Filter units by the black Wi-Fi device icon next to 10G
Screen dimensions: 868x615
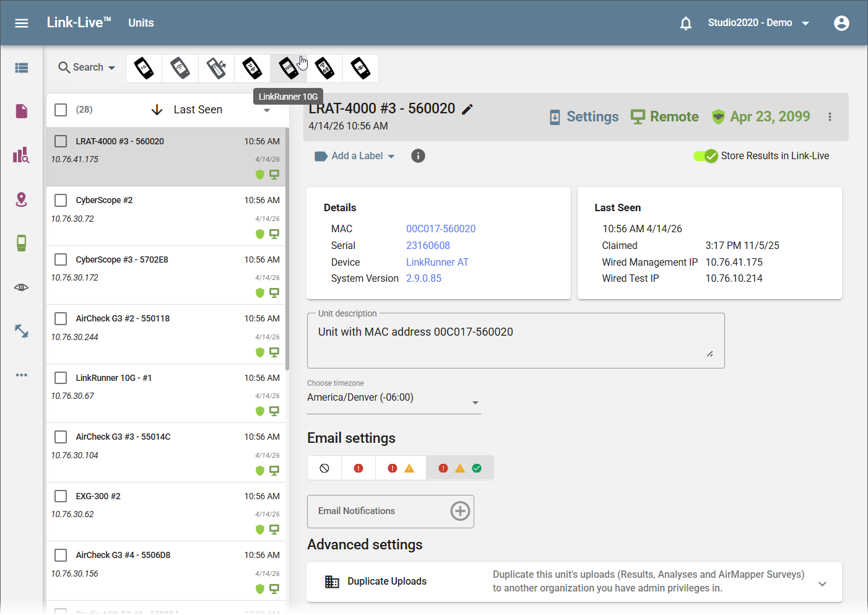[252, 68]
